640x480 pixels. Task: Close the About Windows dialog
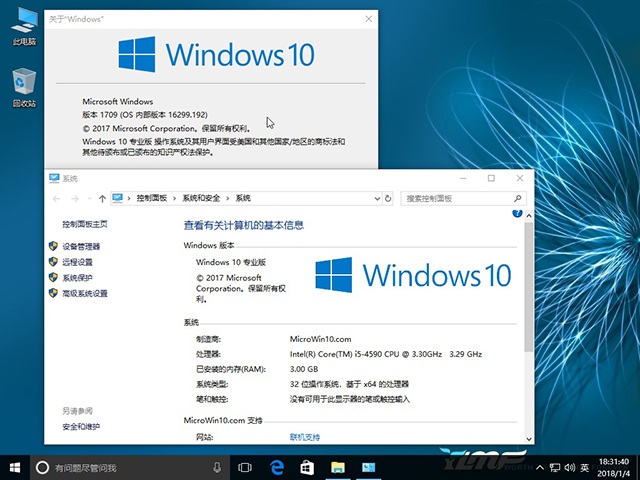[369, 19]
